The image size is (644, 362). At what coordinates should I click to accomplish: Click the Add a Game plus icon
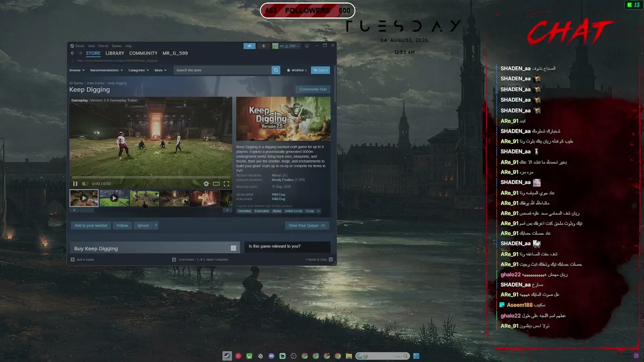[72, 259]
